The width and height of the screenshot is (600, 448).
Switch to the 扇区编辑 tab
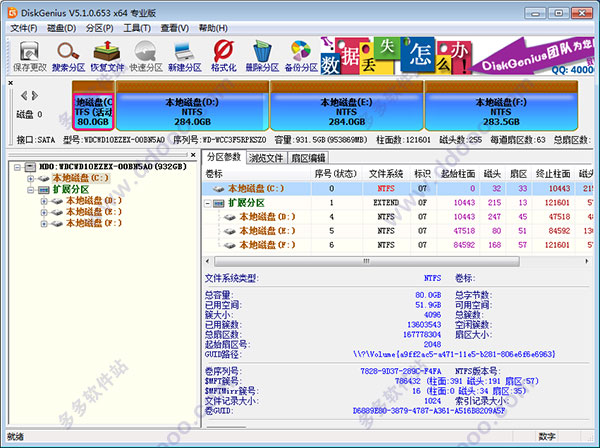click(x=308, y=158)
